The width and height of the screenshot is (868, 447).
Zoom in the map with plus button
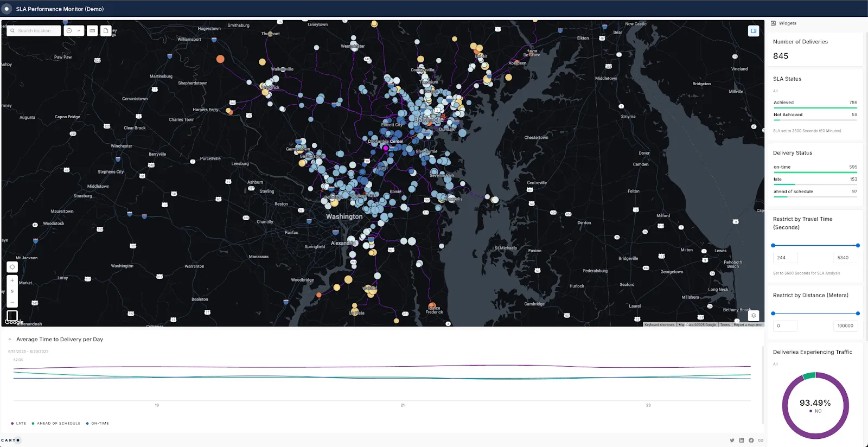tap(12, 280)
